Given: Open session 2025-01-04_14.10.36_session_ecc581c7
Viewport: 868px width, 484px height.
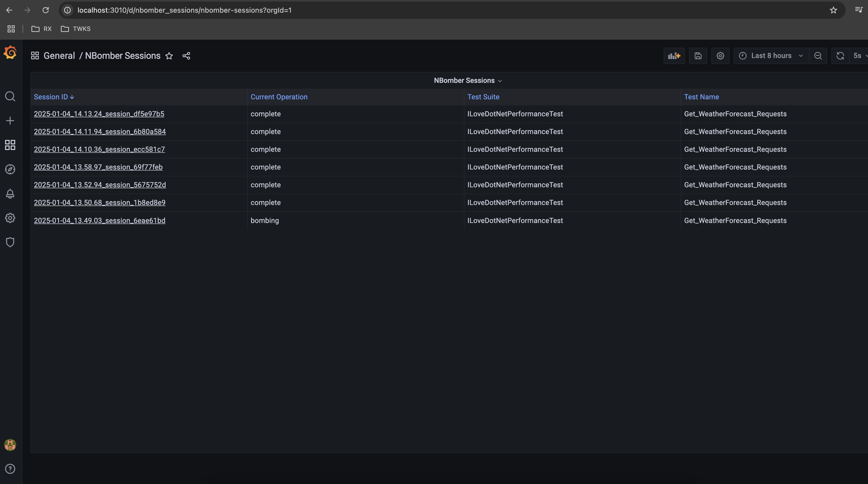Looking at the screenshot, I should tap(99, 150).
